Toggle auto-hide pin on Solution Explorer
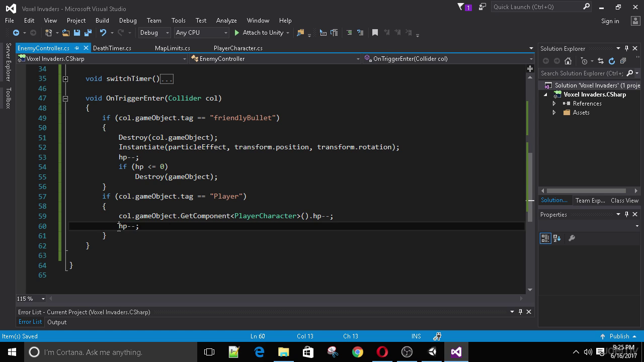This screenshot has width=644, height=362. click(626, 48)
